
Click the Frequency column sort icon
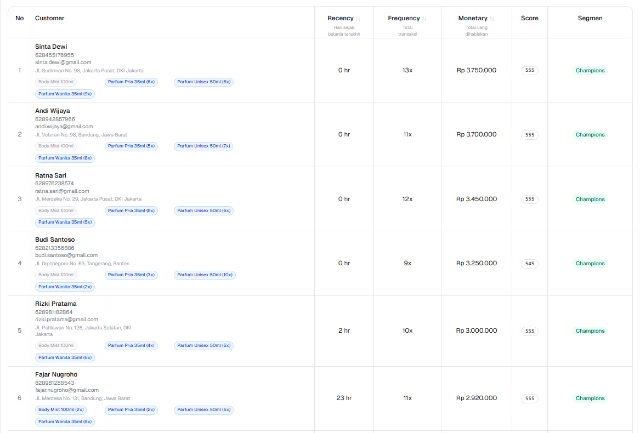tap(424, 19)
